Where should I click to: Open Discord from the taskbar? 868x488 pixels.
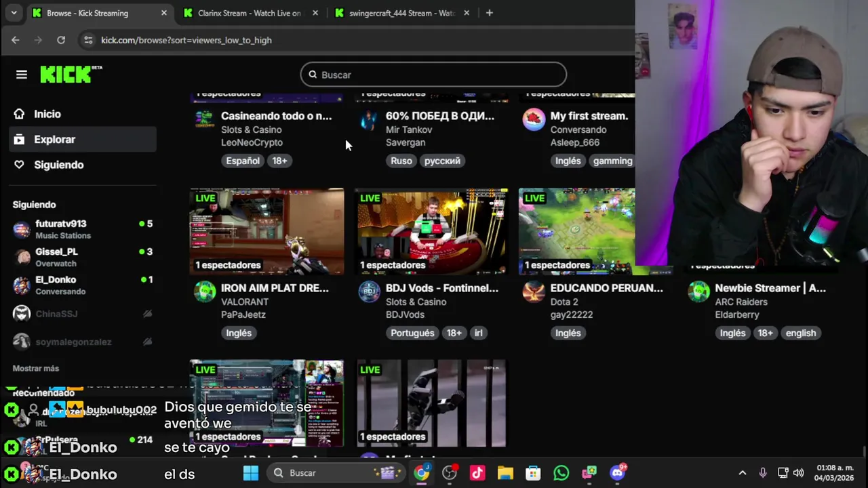pos(617,473)
